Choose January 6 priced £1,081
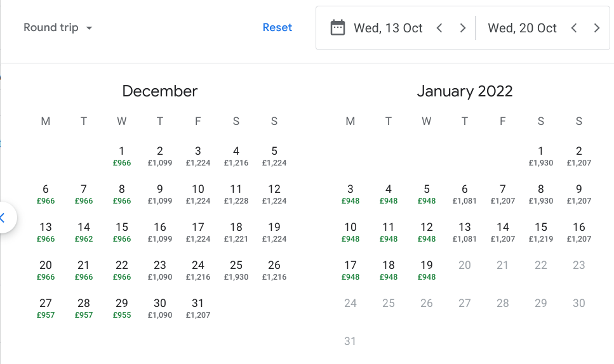Screen dimensions: 614x364 click(465, 194)
